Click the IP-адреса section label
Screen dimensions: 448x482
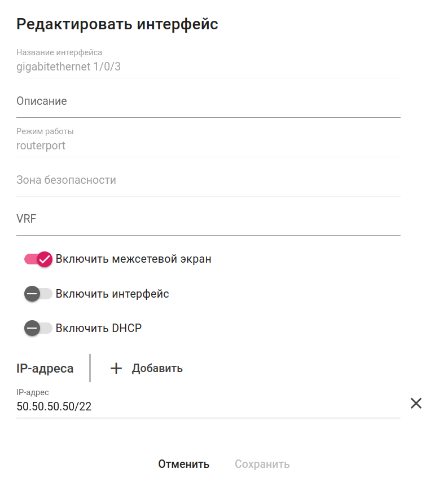(x=45, y=369)
